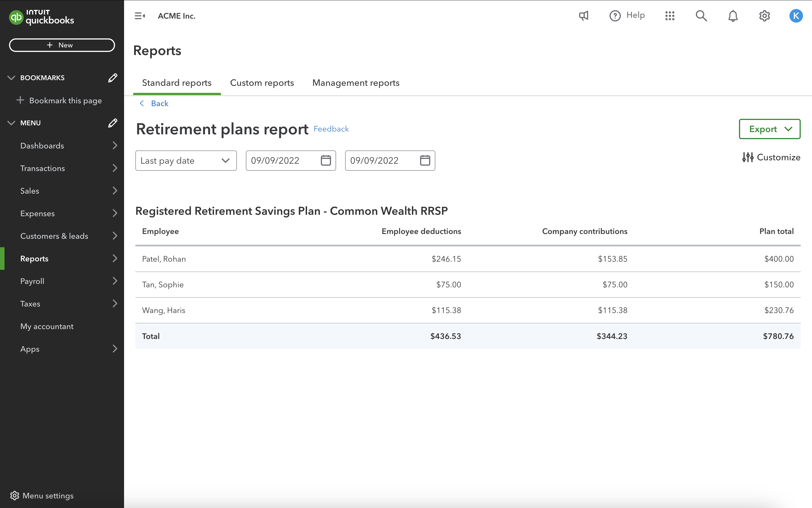This screenshot has height=508, width=812.
Task: Open the user profile K avatar
Action: [x=796, y=16]
